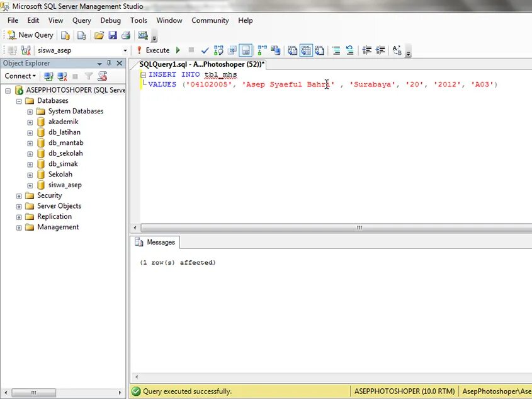Uncomment the selected lines icon

[349, 50]
